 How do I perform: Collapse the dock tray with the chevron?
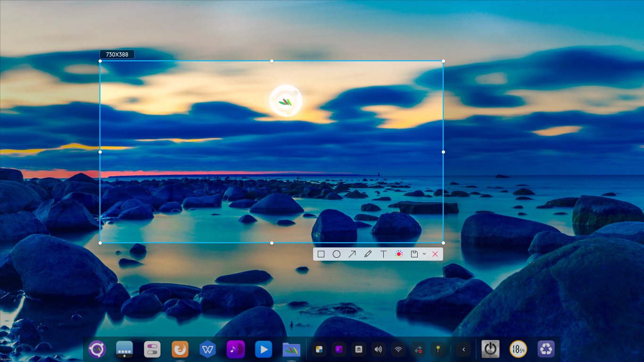(463, 349)
